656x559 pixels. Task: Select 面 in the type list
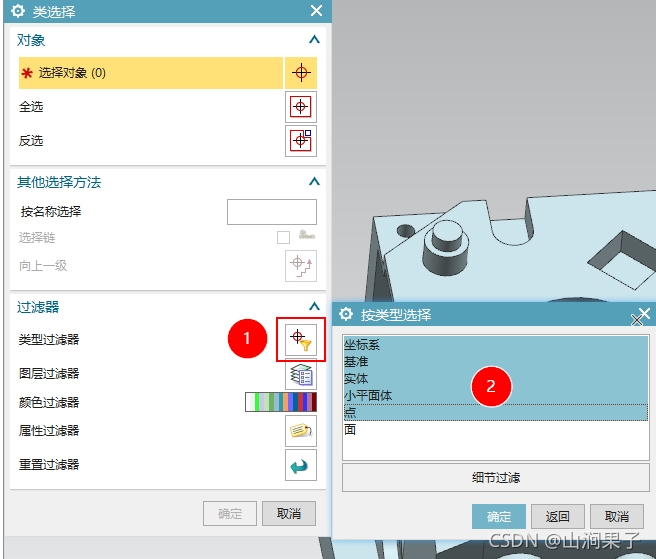[496, 429]
